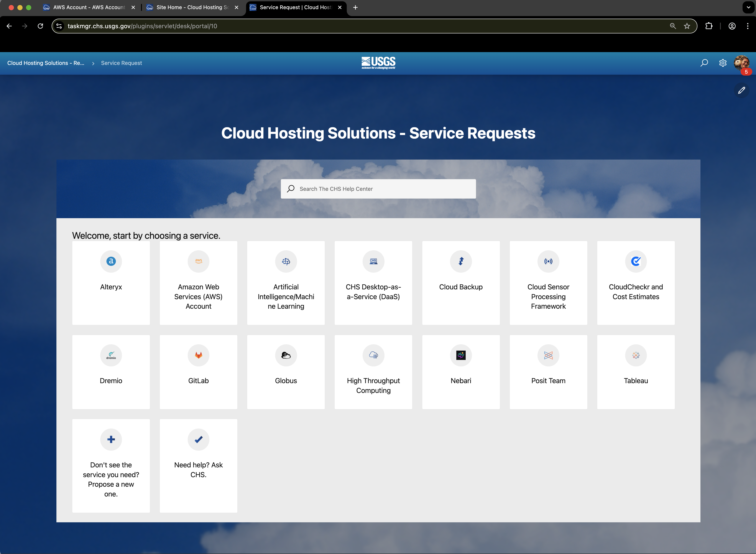Open portal search magnifier in header
This screenshot has width=756, height=554.
(704, 63)
